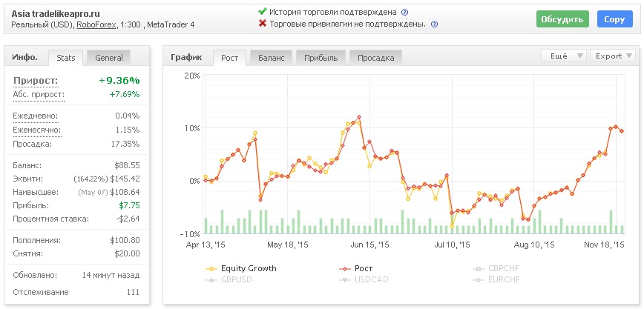Image resolution: width=644 pixels, height=309 pixels.
Task: Click the green Обсудить button
Action: [562, 19]
